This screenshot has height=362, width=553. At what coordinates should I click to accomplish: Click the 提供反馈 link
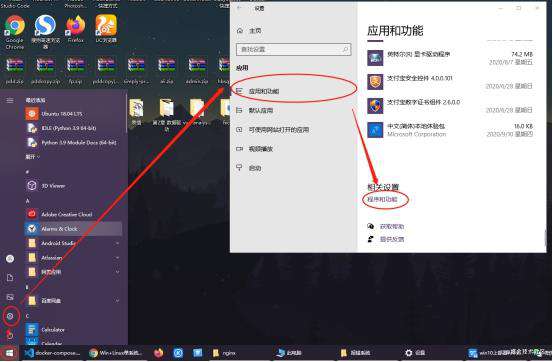point(392,239)
